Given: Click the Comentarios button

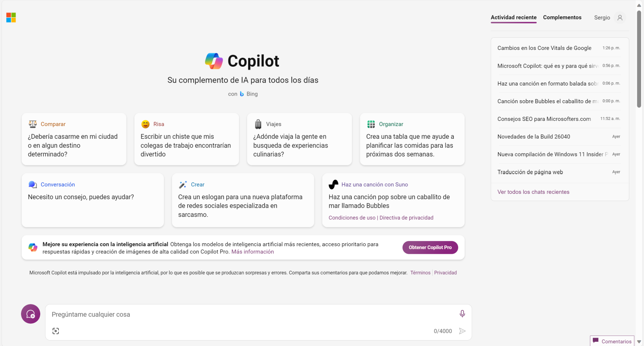Looking at the screenshot, I should point(612,341).
